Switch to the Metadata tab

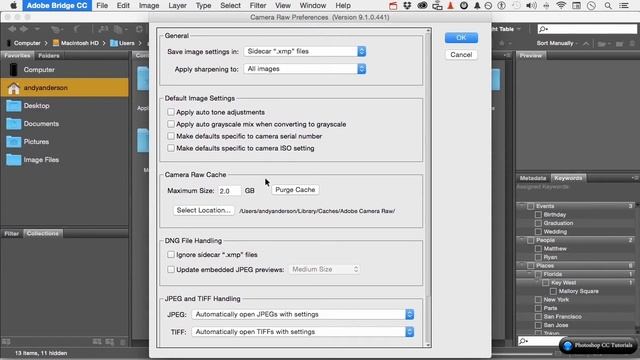point(533,178)
